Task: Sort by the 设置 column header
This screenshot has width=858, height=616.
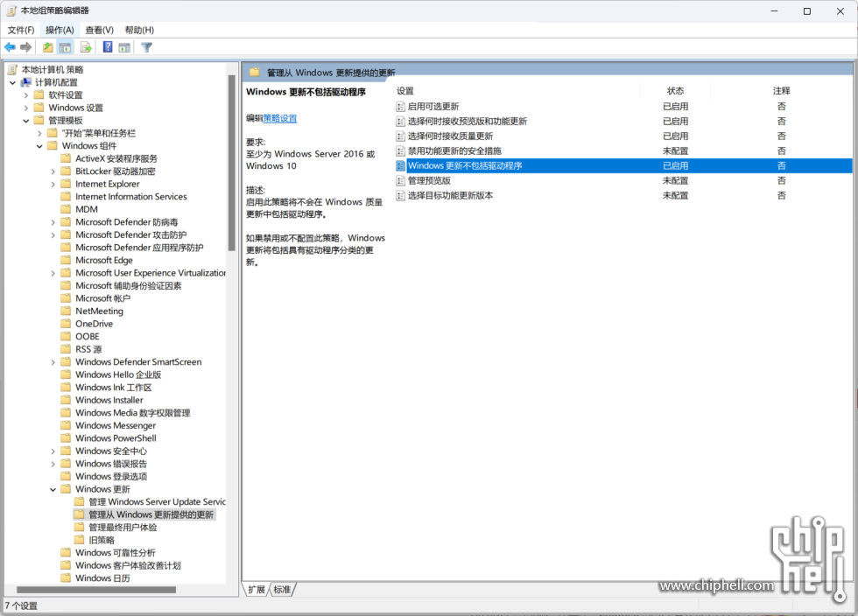Action: click(x=405, y=91)
